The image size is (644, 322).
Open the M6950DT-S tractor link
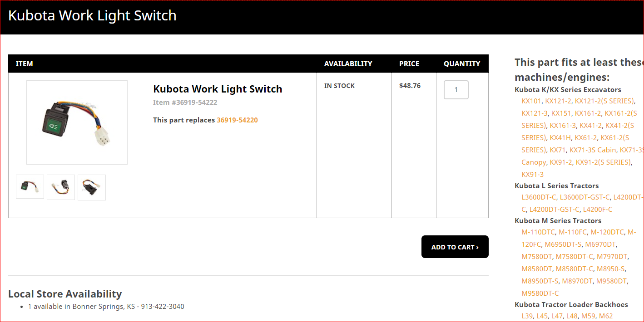point(563,244)
